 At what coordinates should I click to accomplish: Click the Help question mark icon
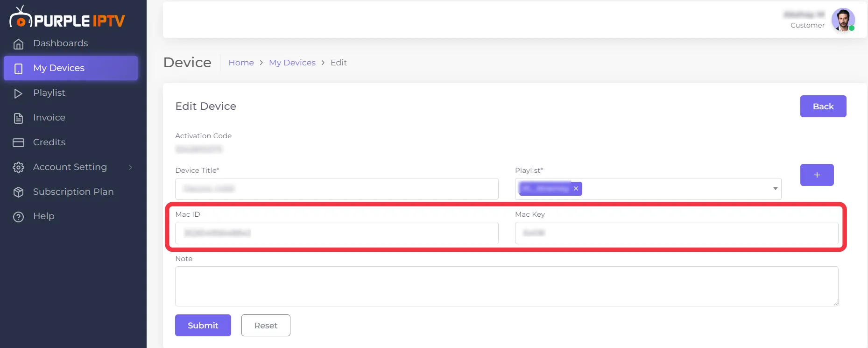[18, 217]
